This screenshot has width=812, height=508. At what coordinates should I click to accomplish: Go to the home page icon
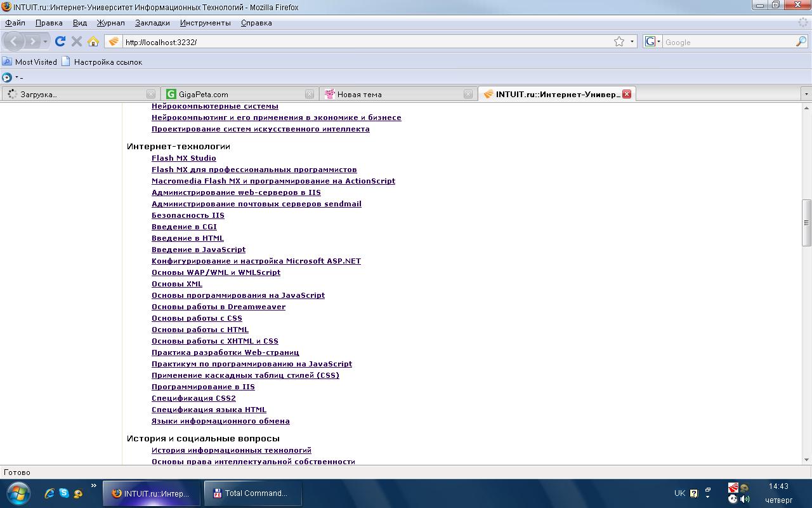tap(93, 41)
